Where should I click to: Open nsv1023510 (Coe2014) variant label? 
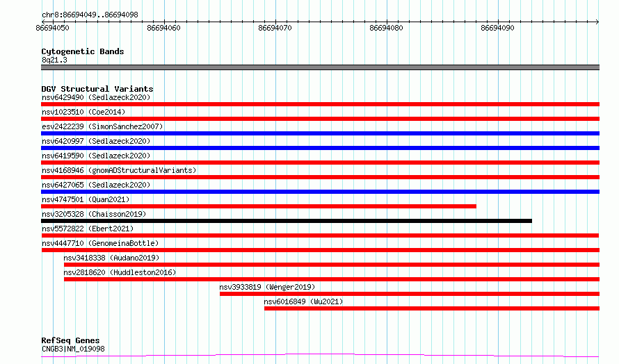(83, 112)
